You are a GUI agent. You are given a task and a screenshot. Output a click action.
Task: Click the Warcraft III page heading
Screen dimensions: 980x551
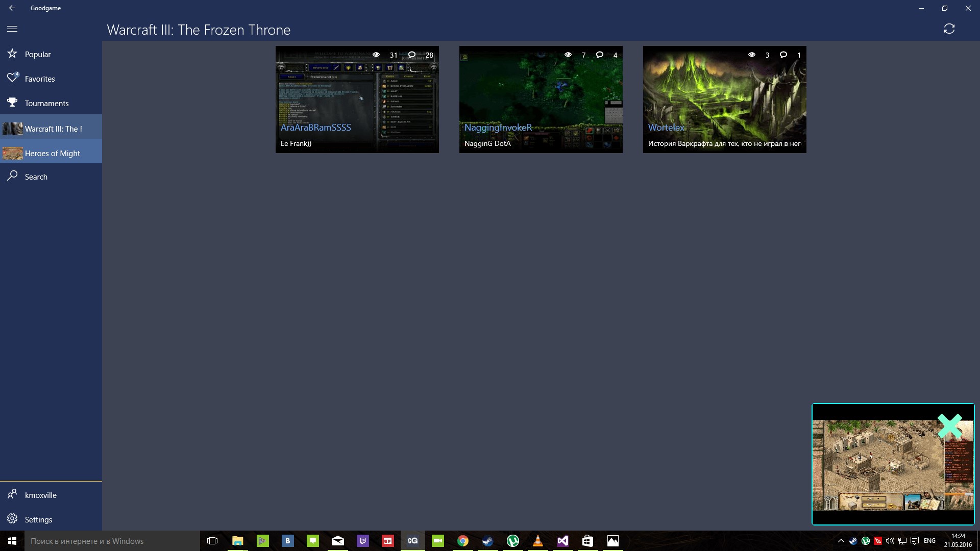pos(199,30)
